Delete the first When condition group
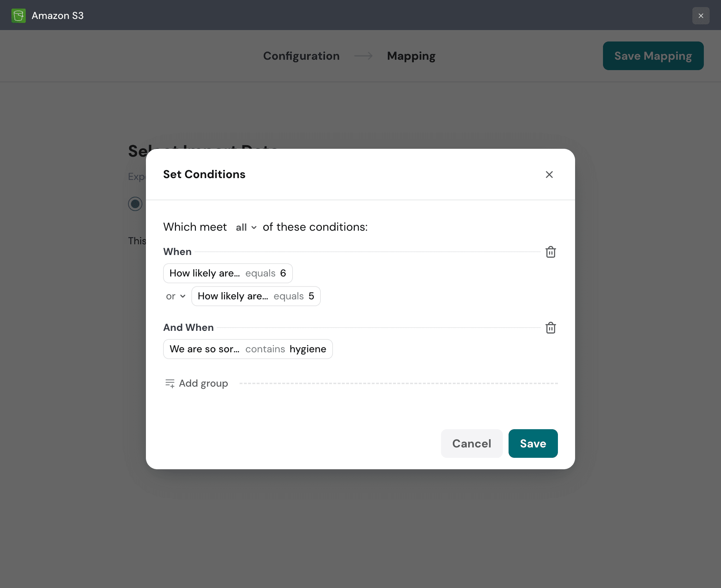Image resolution: width=721 pixels, height=588 pixels. [550, 252]
